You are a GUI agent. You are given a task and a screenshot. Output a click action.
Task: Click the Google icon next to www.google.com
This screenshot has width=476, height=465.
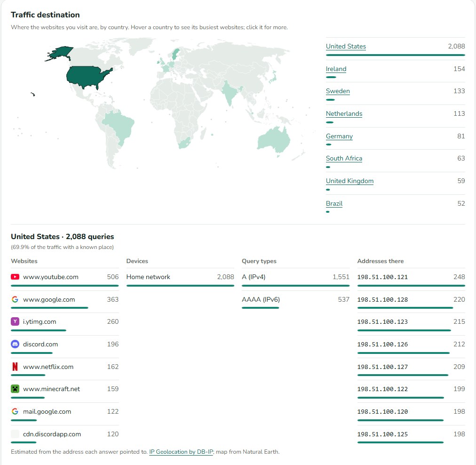click(15, 299)
